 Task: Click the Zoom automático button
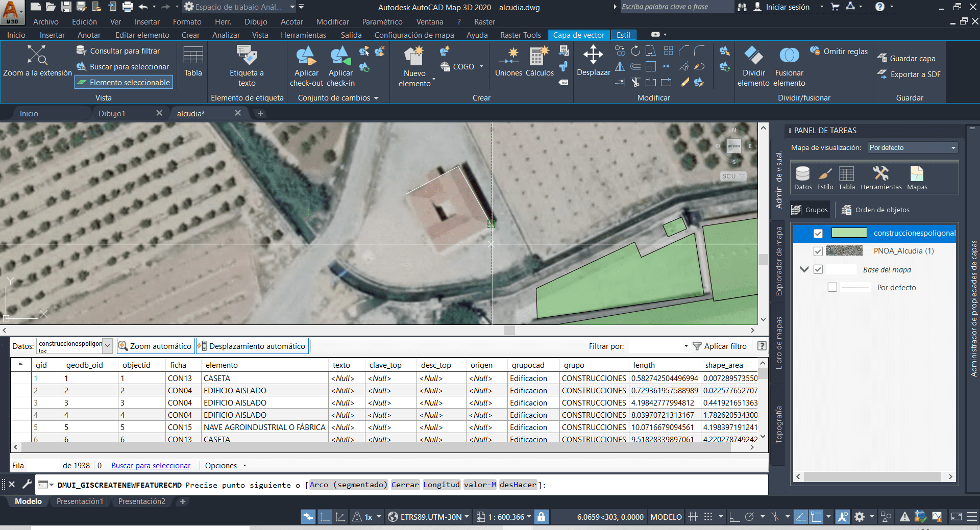tap(155, 345)
